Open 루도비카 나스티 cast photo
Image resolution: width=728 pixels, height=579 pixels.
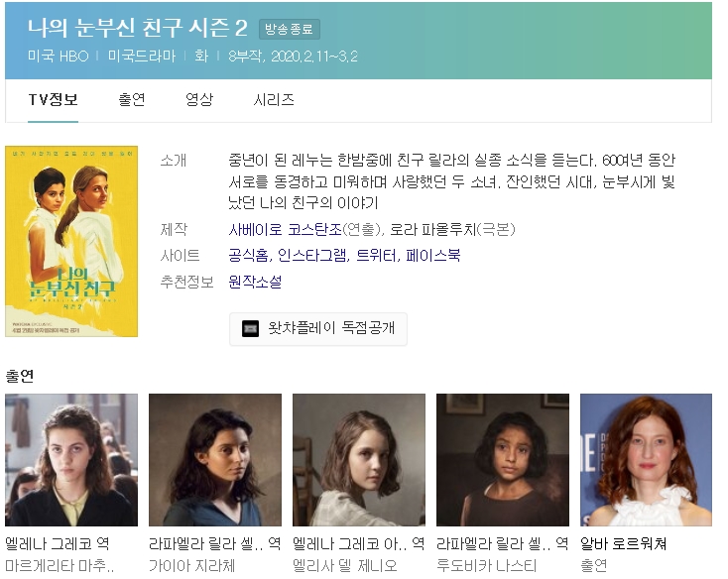tap(503, 460)
